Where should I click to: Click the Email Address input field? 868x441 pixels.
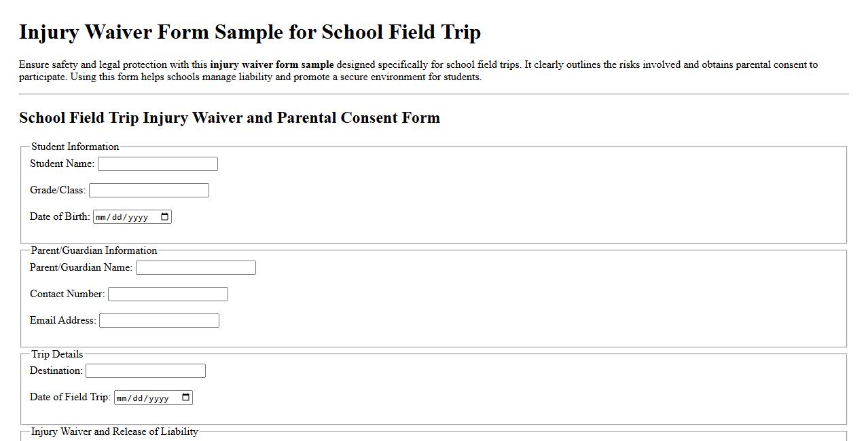pyautogui.click(x=158, y=320)
